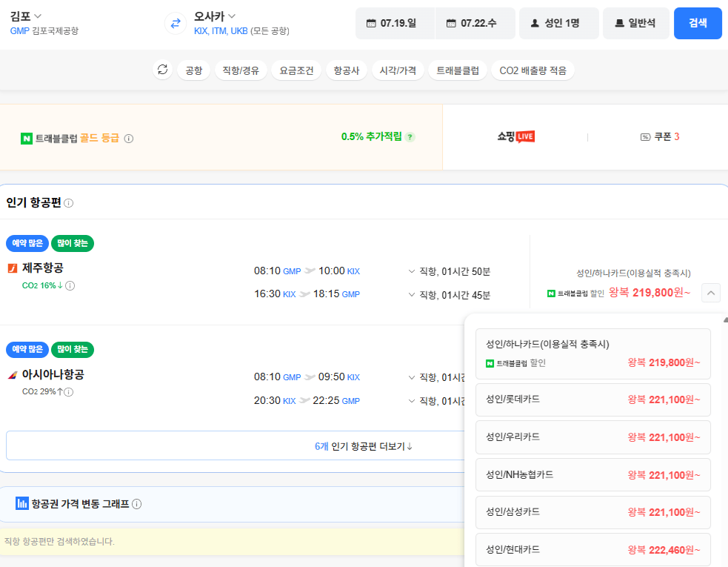
Task: Open the 쇼핑 LIVE banner
Action: pos(516,136)
